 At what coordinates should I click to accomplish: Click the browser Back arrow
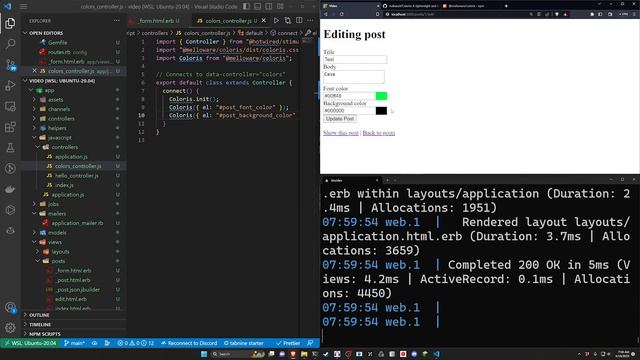pyautogui.click(x=326, y=14)
